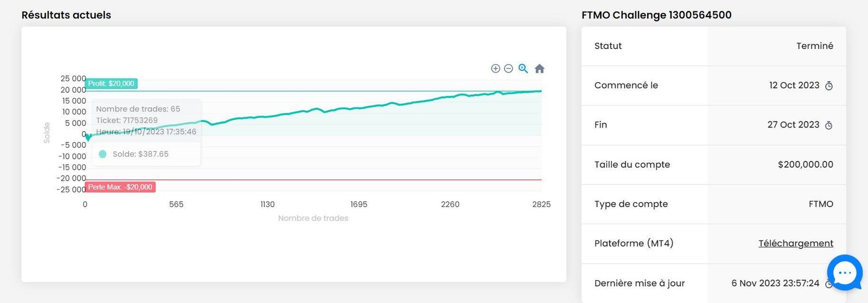Click the clock icon beside 6 Nov 2023
Screen dimensions: 868x303
click(828, 283)
